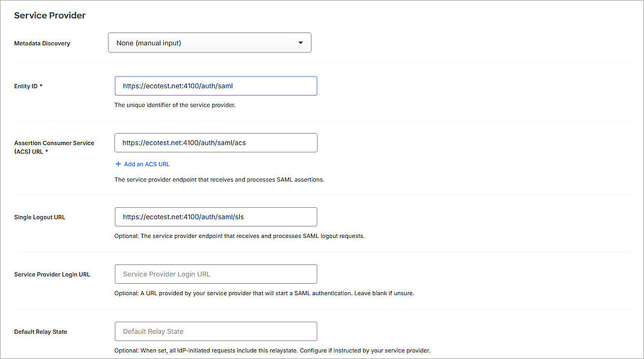Click the Metadata Discovery label
This screenshot has width=644, height=359.
tap(42, 43)
